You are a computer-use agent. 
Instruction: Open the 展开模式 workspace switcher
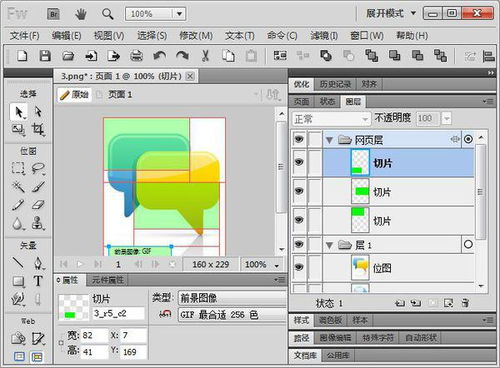(x=391, y=13)
